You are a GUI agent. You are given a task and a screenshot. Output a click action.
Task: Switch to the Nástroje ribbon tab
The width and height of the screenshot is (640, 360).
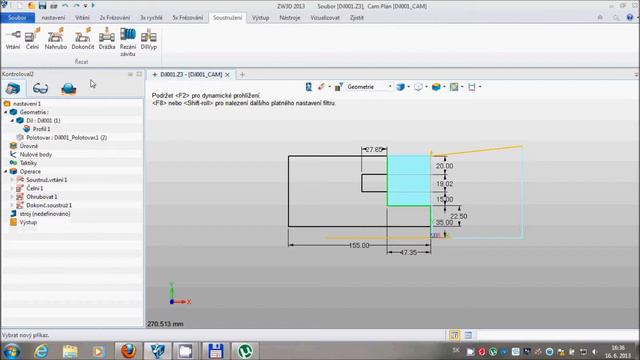click(x=290, y=18)
